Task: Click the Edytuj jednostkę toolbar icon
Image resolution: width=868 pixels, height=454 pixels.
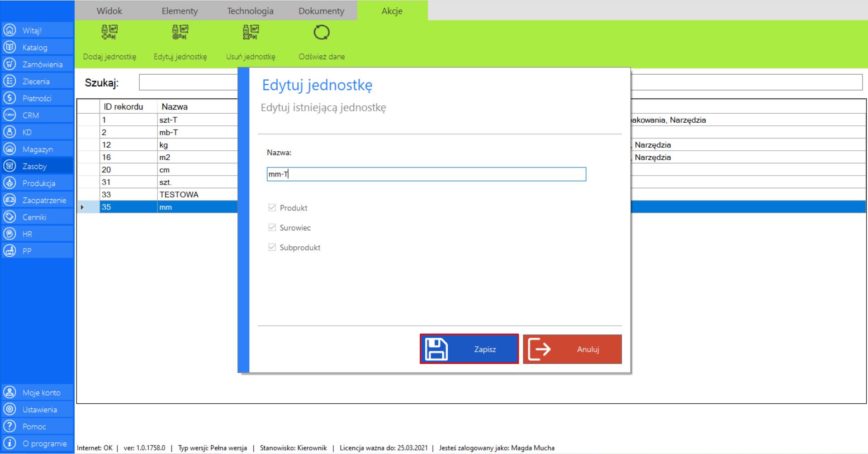Action: (180, 33)
